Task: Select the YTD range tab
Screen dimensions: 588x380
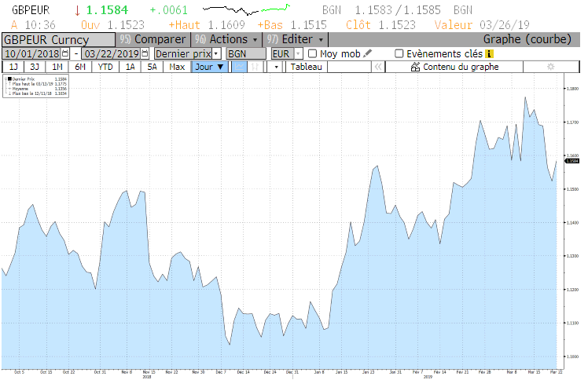Action: [105, 67]
